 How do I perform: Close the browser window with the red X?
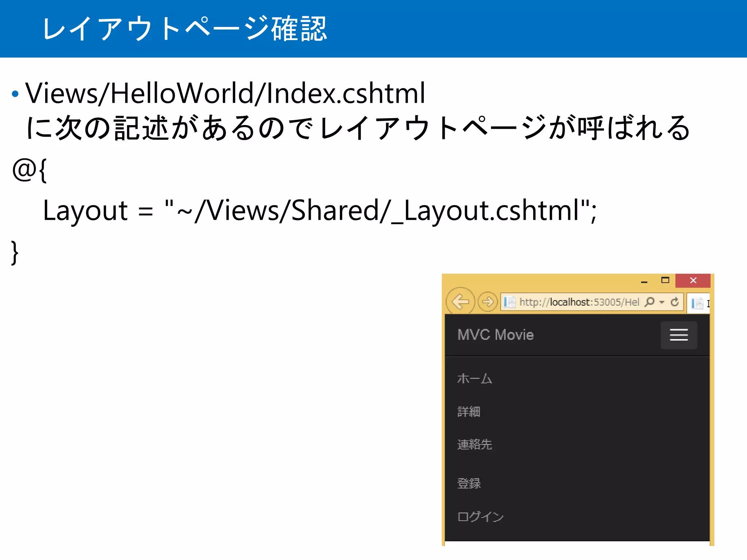[693, 280]
